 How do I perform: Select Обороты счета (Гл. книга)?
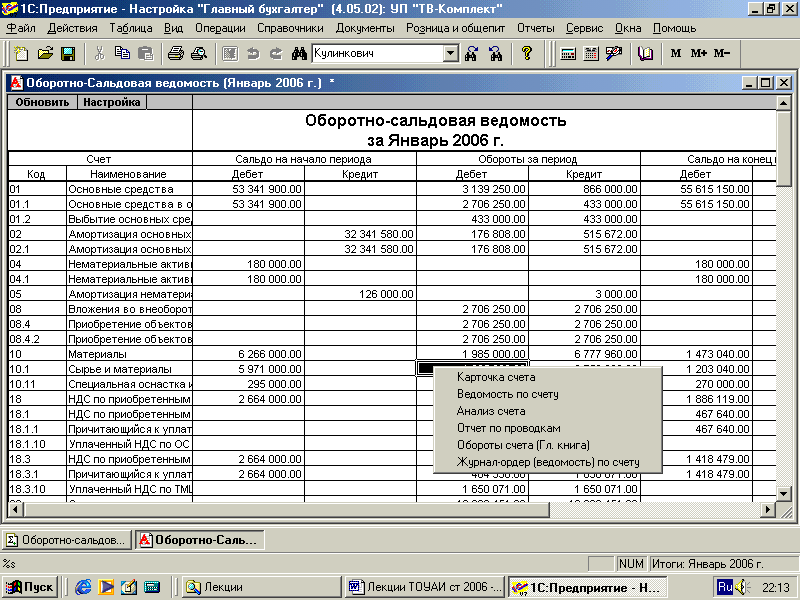pyautogui.click(x=523, y=445)
